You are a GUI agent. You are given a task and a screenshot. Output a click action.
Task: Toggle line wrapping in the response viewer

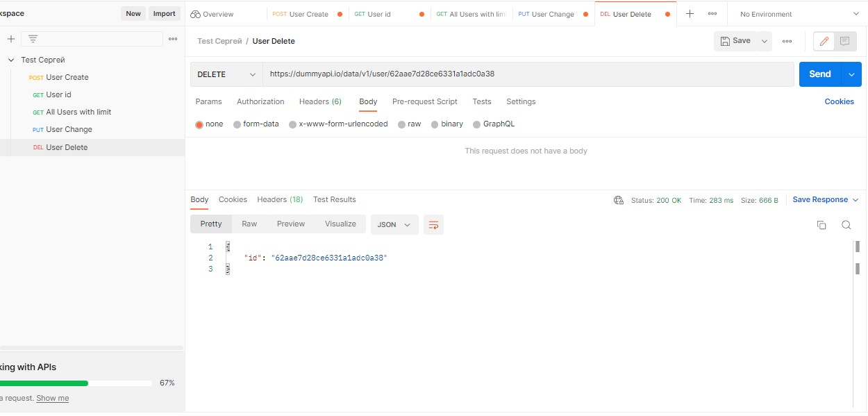click(433, 224)
